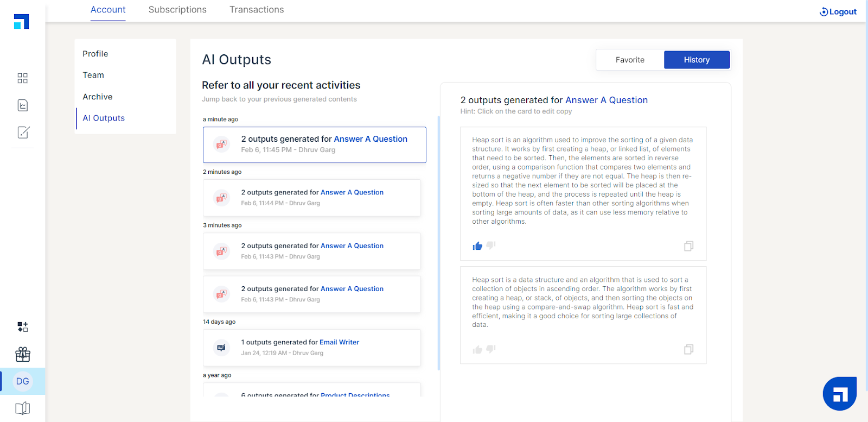This screenshot has height=422, width=868.
Task: Open the Archive section in side menu
Action: (x=98, y=97)
